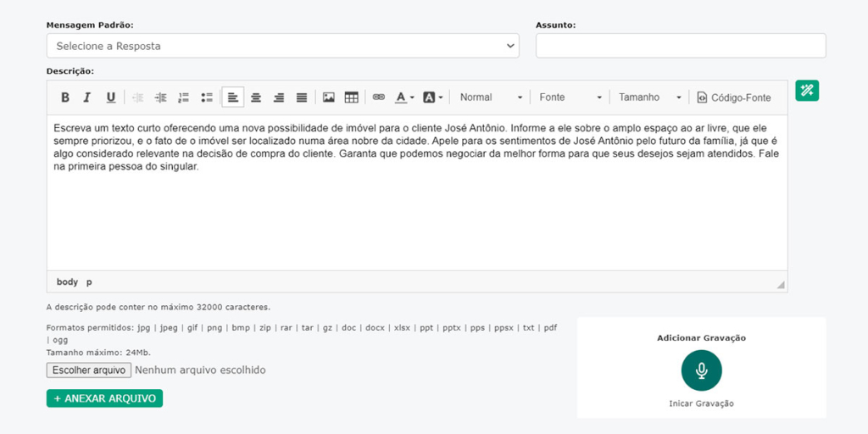
Task: Select the p element path
Action: (89, 282)
